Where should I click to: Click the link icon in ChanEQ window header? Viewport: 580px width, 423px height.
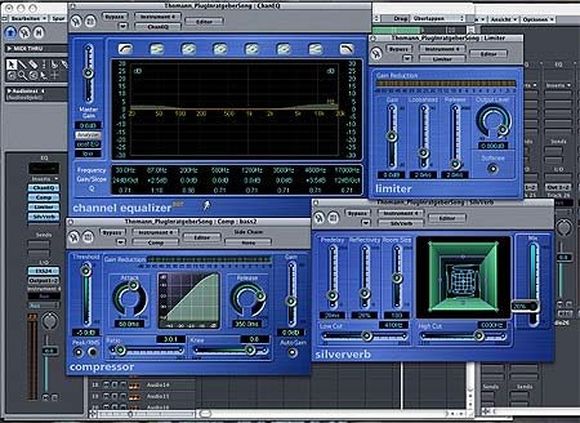[x=77, y=21]
